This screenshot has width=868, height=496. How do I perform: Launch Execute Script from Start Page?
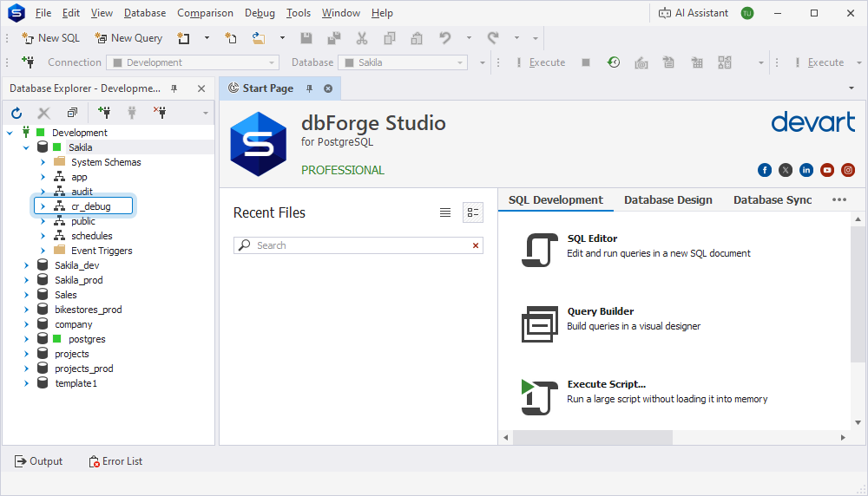[x=644, y=396]
